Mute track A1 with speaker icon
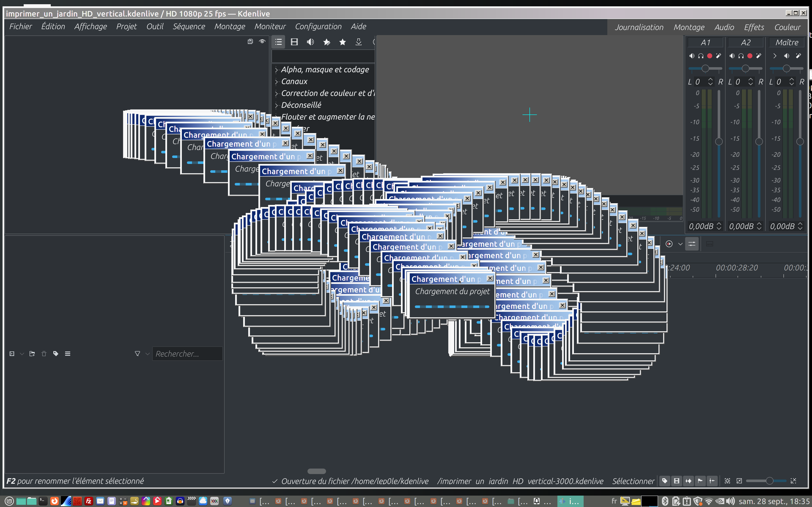 click(691, 56)
